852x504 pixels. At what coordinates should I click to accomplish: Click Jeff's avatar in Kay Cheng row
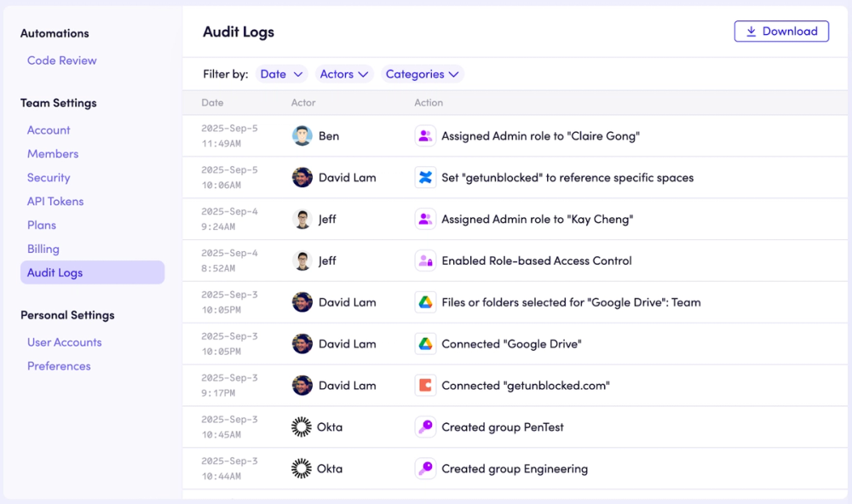302,219
